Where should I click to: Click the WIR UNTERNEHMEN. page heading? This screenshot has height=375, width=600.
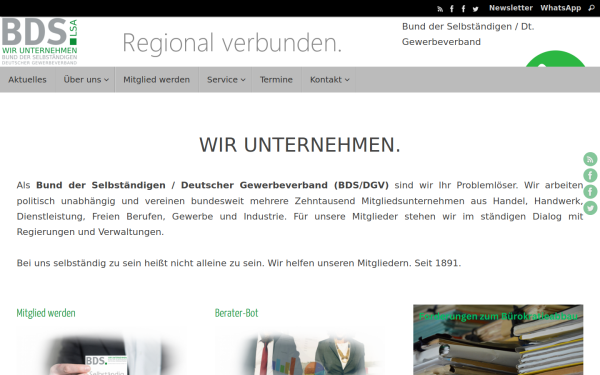pyautogui.click(x=300, y=145)
